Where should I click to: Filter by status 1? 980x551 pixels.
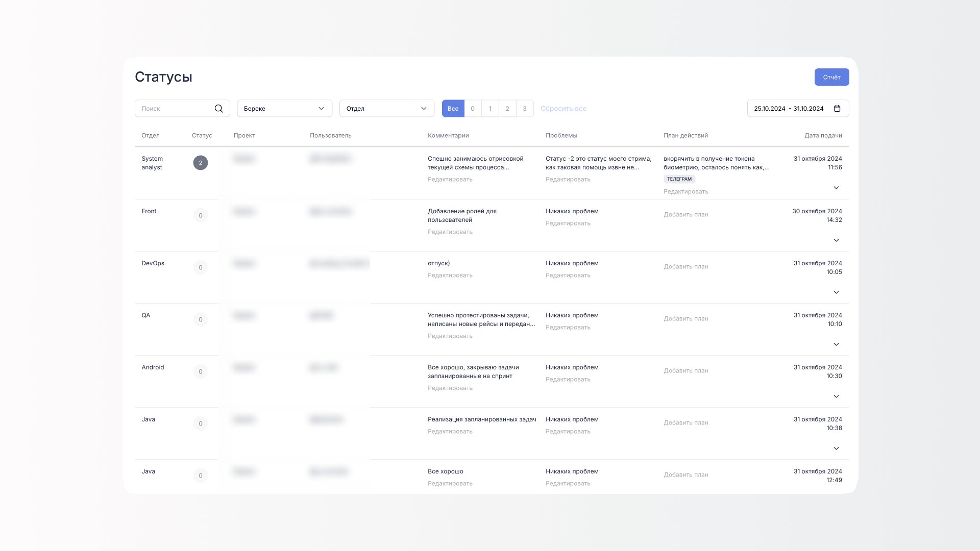[490, 109]
